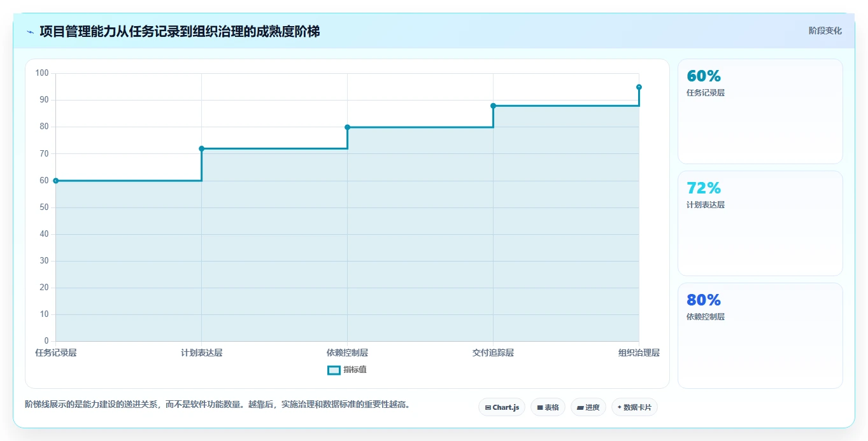The width and height of the screenshot is (868, 441).
Task: Click the 计划表达层 caption in the 72% card
Action: click(x=706, y=205)
